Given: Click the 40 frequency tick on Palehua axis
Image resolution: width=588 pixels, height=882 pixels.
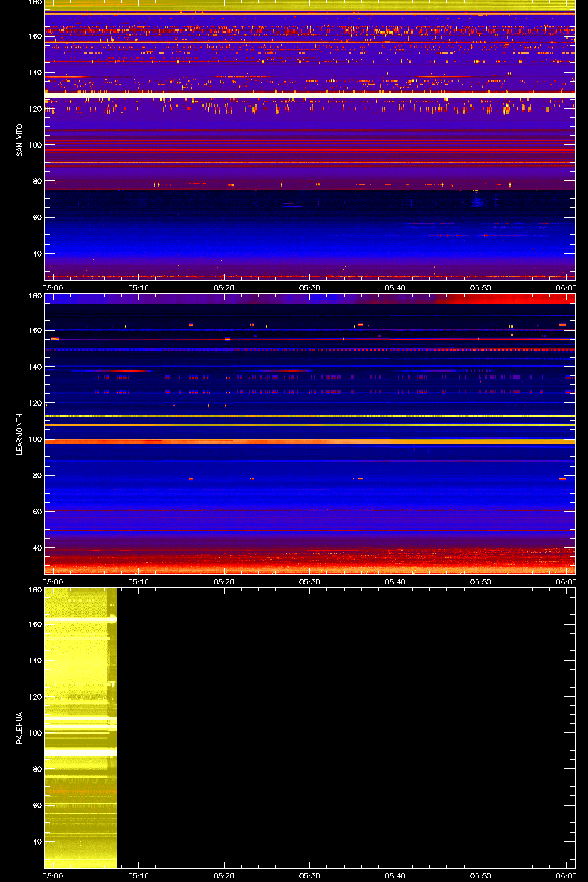Looking at the screenshot, I should point(37,842).
